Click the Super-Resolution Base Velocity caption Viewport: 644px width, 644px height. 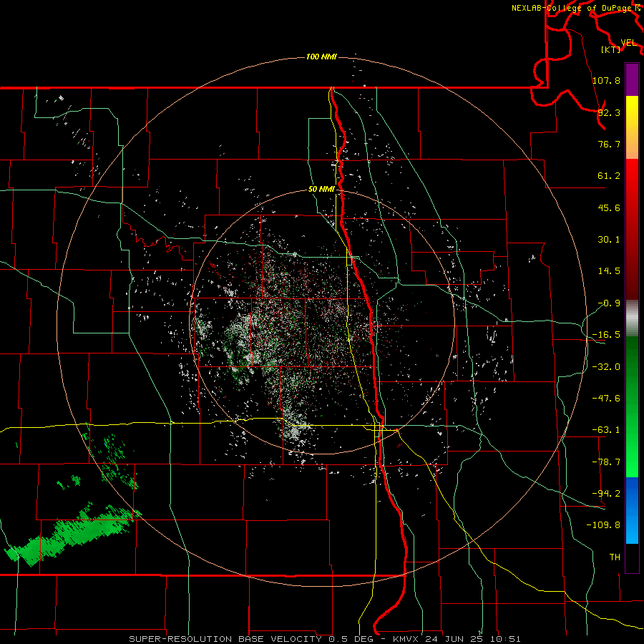pos(325,639)
